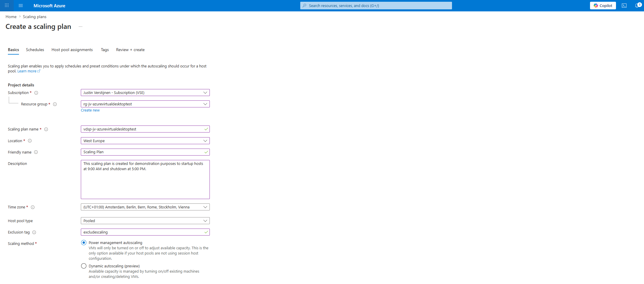Edit the Exclusion tag field
The width and height of the screenshot is (644, 284).
[x=145, y=232]
